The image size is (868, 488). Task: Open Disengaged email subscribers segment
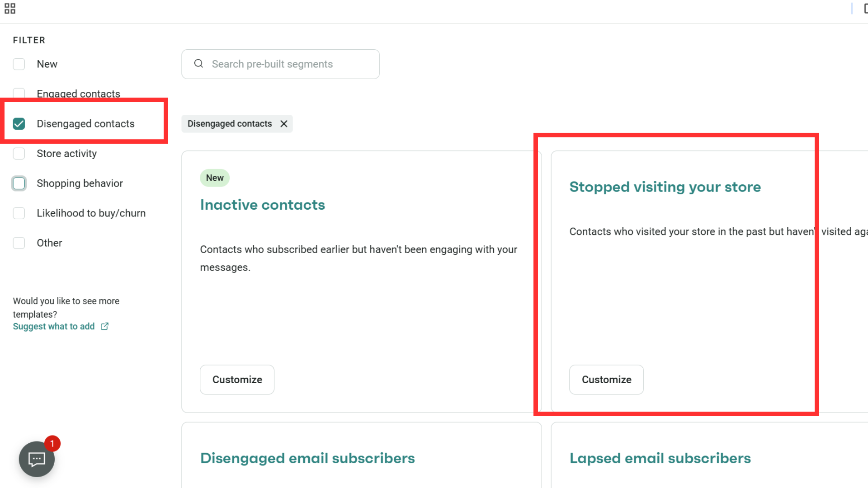307,458
